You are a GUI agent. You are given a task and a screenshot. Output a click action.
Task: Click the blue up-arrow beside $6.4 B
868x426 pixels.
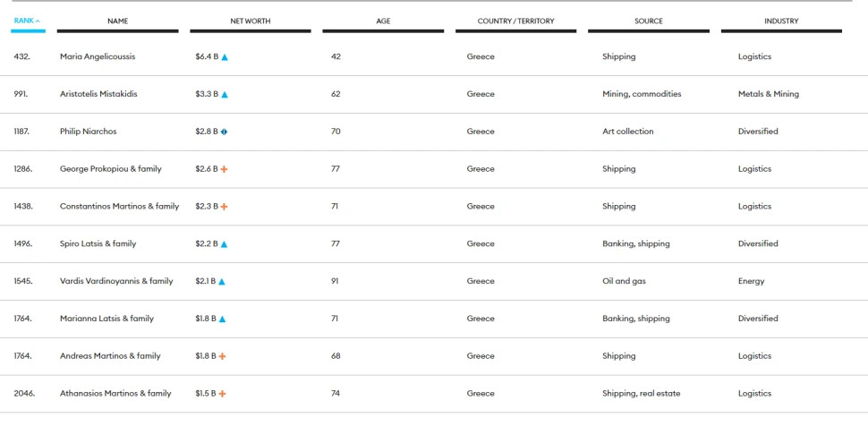pos(225,57)
